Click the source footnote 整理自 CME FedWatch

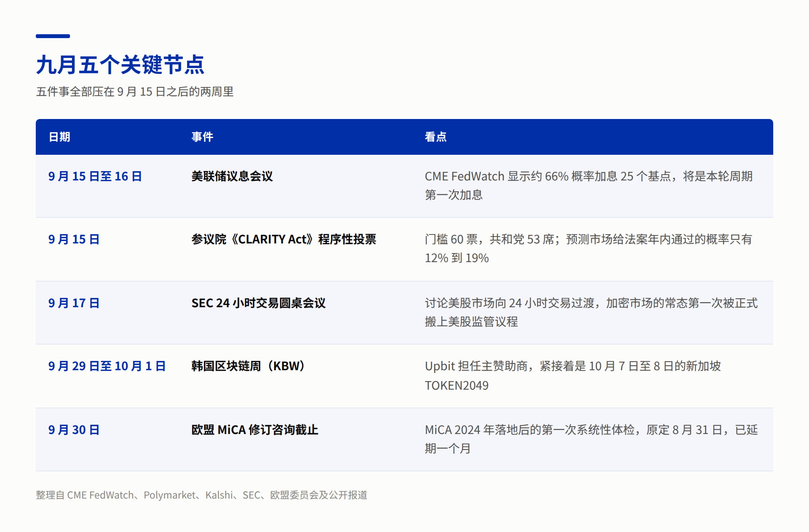click(x=201, y=495)
